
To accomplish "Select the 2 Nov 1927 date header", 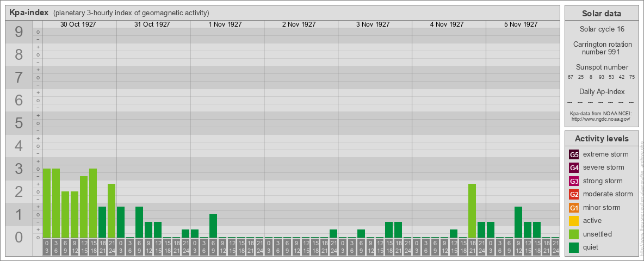I will pos(299,24).
